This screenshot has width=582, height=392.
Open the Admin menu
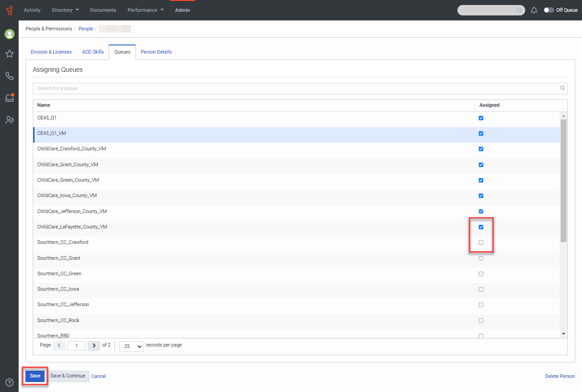[x=182, y=10]
